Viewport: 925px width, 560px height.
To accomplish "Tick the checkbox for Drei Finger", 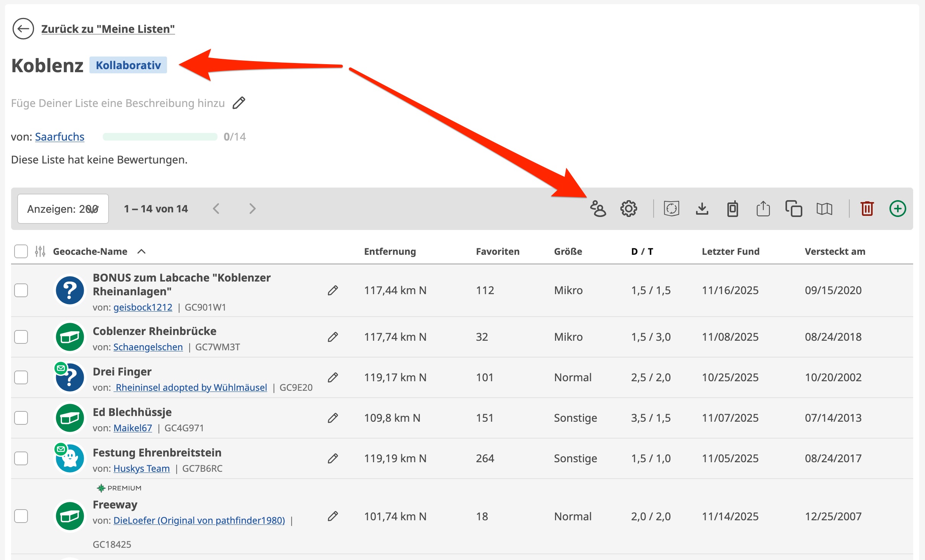I will (21, 377).
